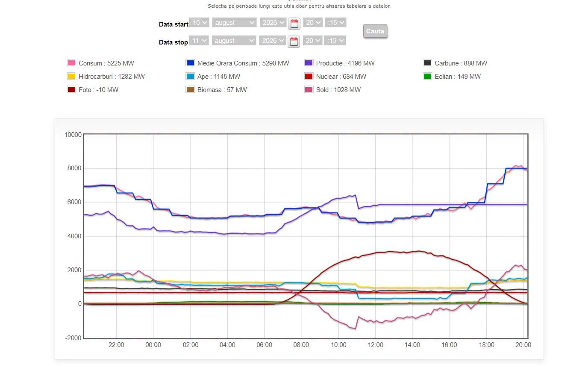Click the Cauta search button
The width and height of the screenshot is (588, 365).
(375, 31)
